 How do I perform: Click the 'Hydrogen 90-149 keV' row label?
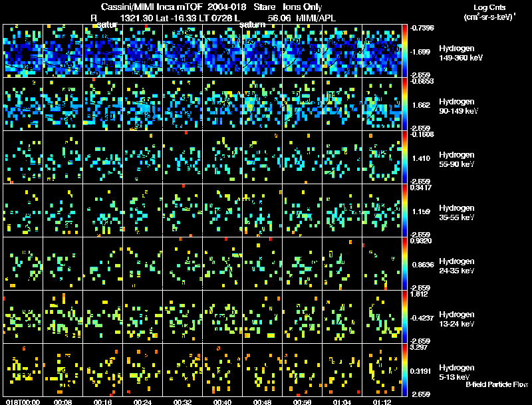point(459,106)
